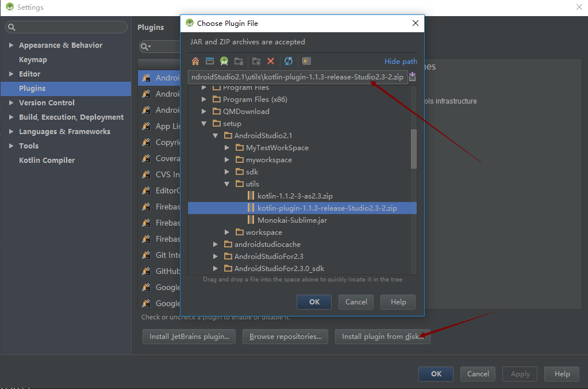Click plugin icon beside App Links entry
Image resolution: width=588 pixels, height=389 pixels.
[146, 126]
